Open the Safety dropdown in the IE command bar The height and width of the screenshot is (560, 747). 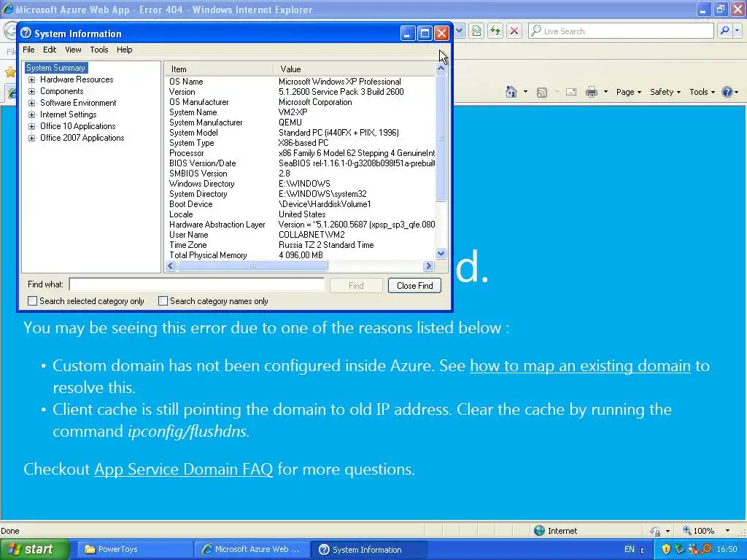point(665,92)
